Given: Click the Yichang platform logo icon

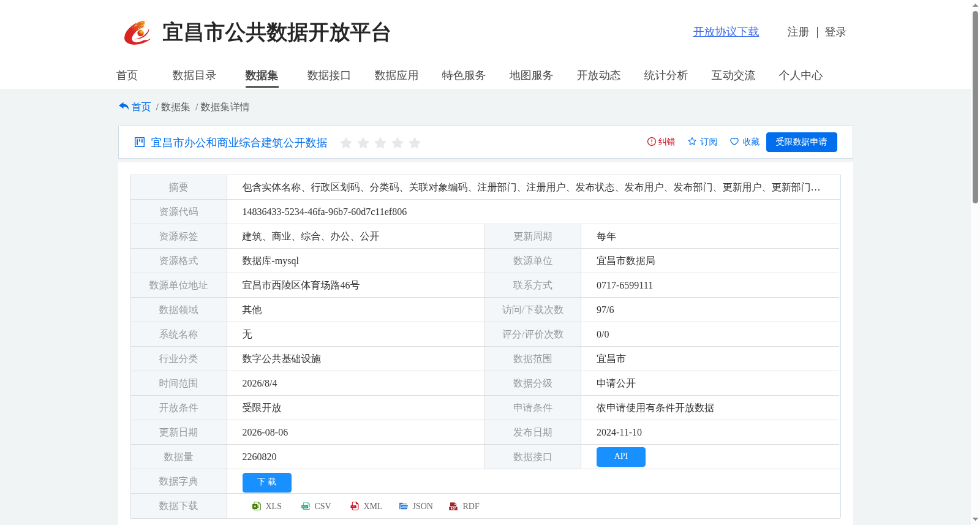Looking at the screenshot, I should click(137, 32).
